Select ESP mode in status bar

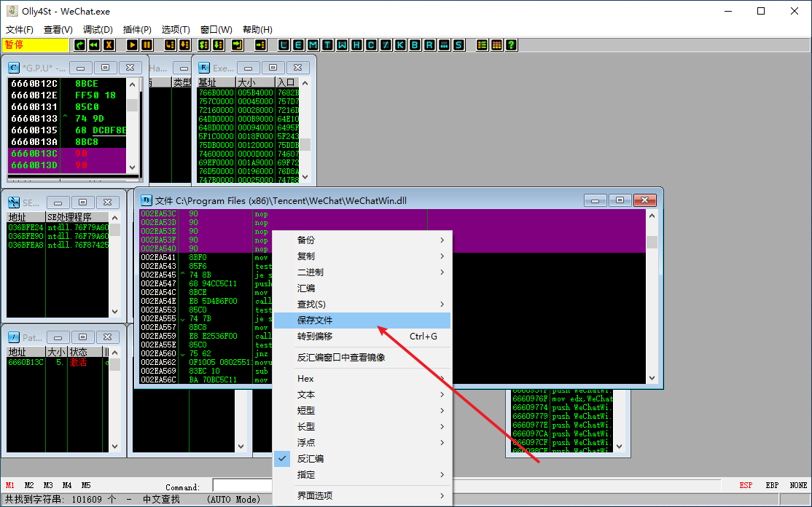point(746,485)
